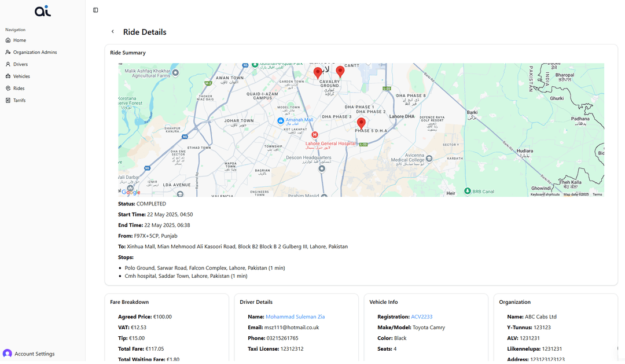Click the Lahore General Hospital marker

314,135
